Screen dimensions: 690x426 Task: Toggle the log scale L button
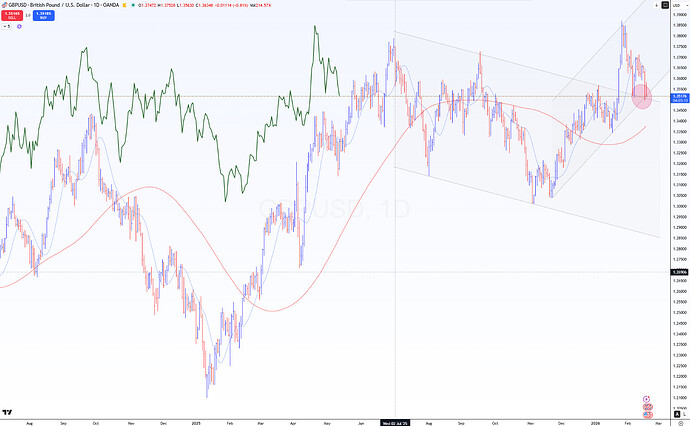(685, 414)
